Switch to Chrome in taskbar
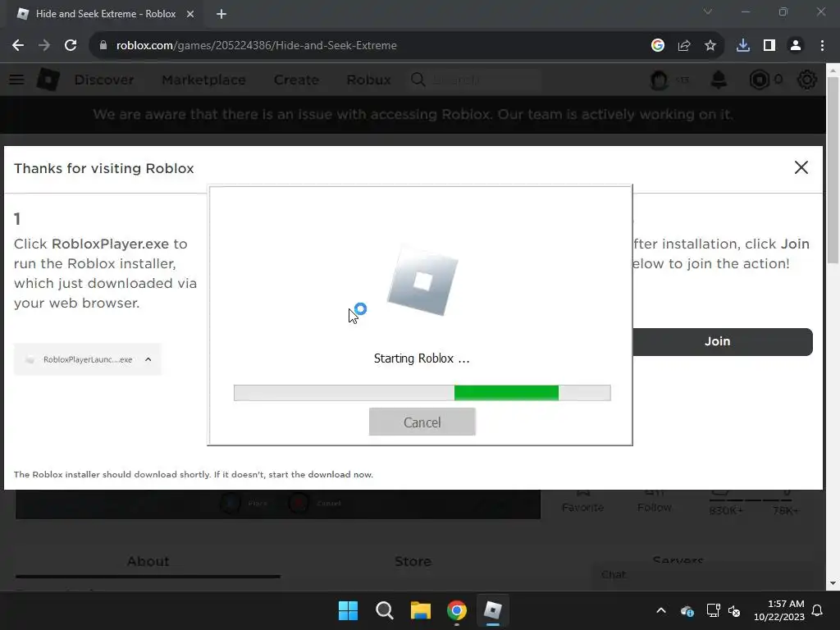Screen dimensions: 840x630 (456, 610)
